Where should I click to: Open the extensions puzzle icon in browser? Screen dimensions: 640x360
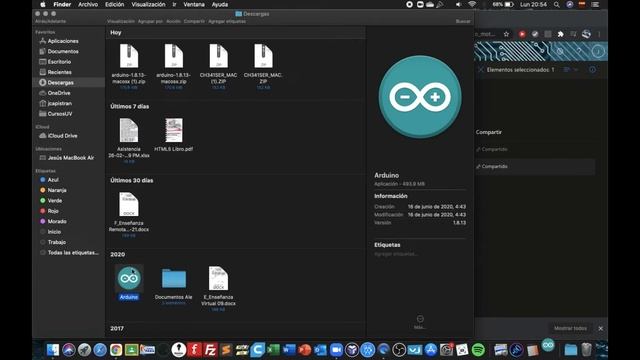click(560, 34)
